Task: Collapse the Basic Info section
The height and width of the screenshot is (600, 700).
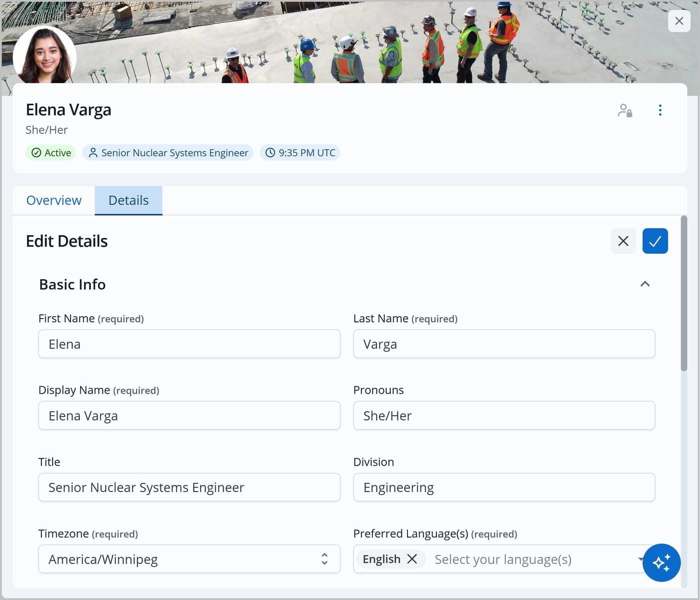Action: (x=645, y=284)
